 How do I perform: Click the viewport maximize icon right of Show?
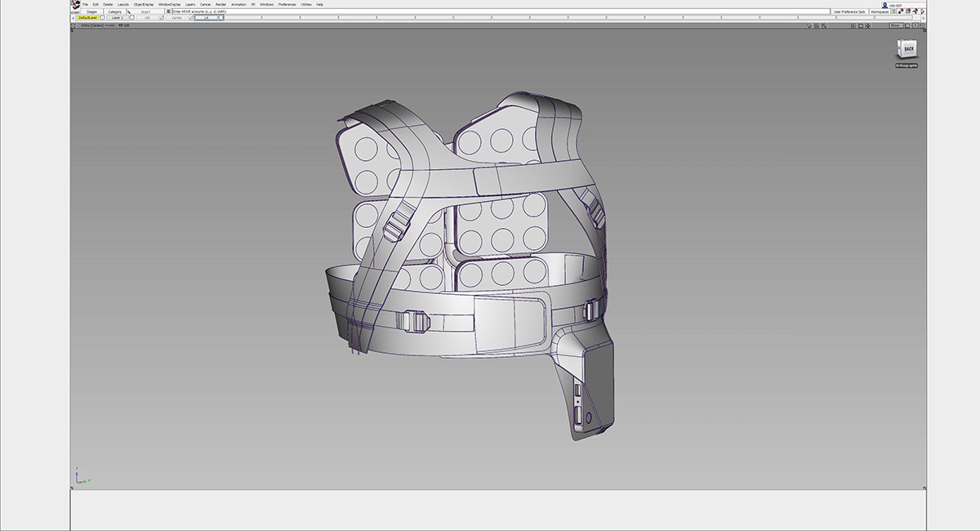(909, 25)
